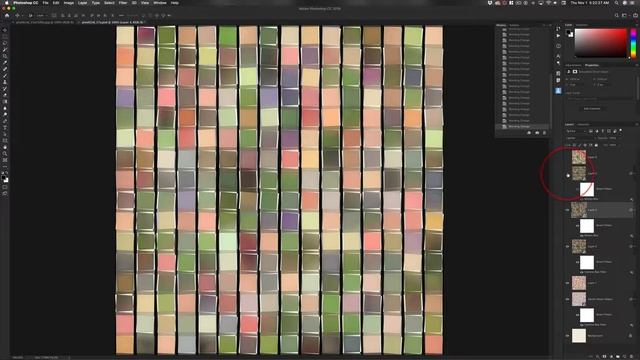Screen dimensions: 640x360
Task: Toggle lock on Background layer
Action: (x=631, y=336)
